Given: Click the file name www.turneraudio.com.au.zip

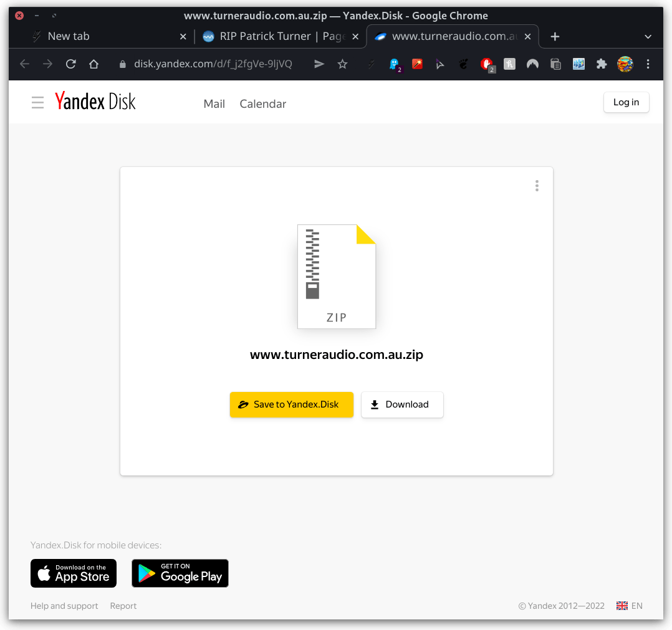Looking at the screenshot, I should [x=337, y=355].
